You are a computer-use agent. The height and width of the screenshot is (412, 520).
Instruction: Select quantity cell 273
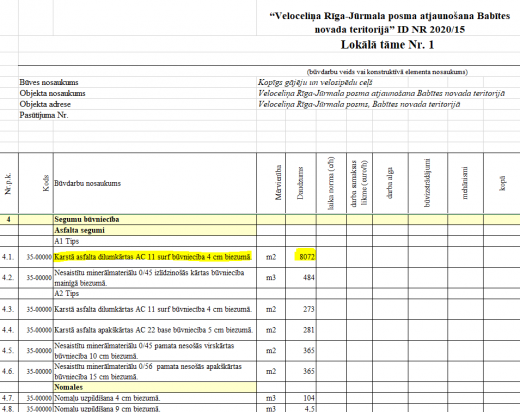point(301,309)
